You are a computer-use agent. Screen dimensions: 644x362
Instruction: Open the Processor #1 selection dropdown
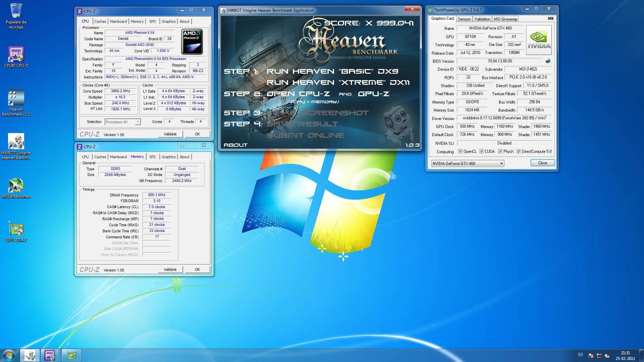tap(123, 122)
